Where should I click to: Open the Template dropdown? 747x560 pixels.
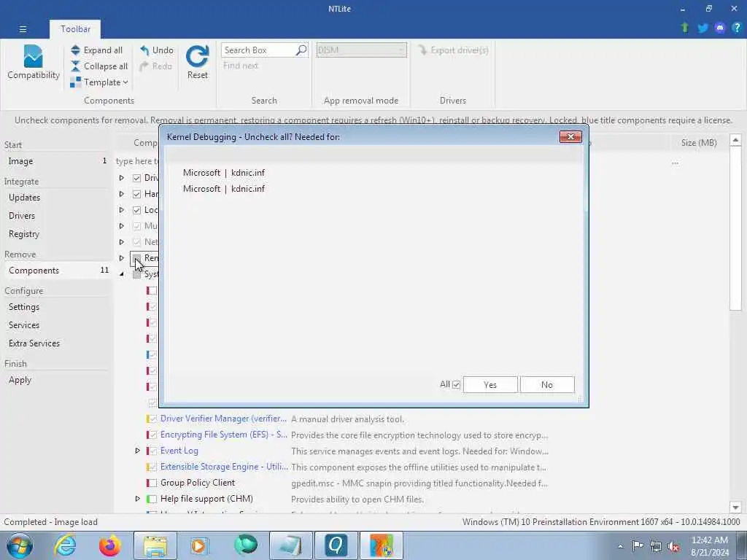[x=99, y=82]
